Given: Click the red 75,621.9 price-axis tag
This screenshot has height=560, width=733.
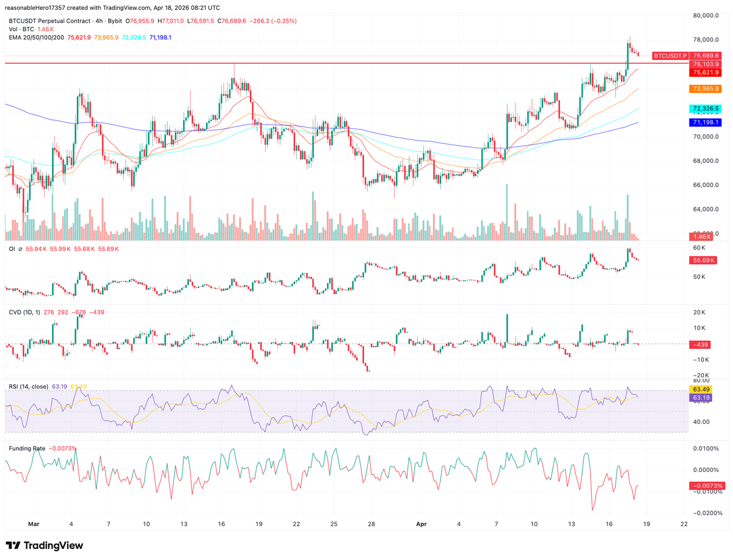Looking at the screenshot, I should coord(705,73).
